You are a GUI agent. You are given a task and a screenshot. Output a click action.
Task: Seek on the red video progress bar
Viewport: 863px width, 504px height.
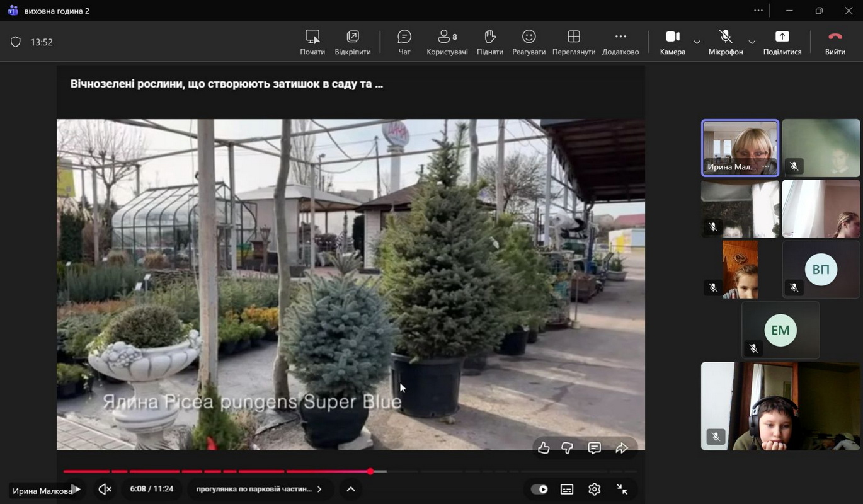pyautogui.click(x=252, y=471)
